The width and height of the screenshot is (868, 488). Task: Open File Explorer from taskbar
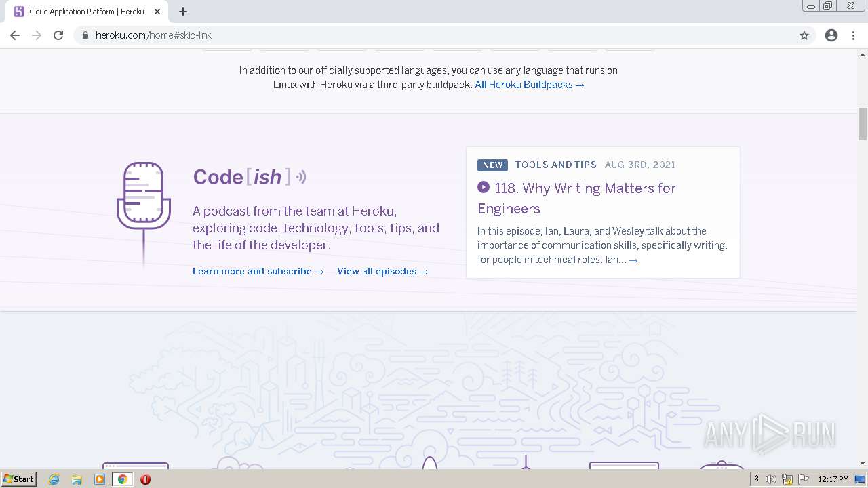[x=77, y=479]
